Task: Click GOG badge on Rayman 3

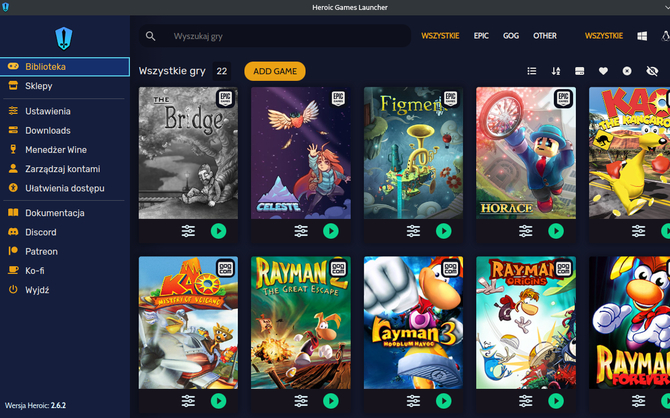Action: 450,268
